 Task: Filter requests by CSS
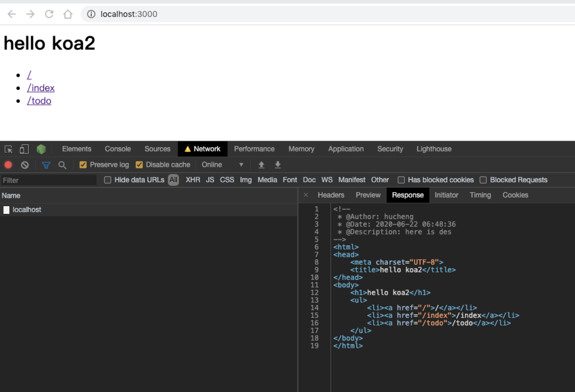tap(227, 180)
